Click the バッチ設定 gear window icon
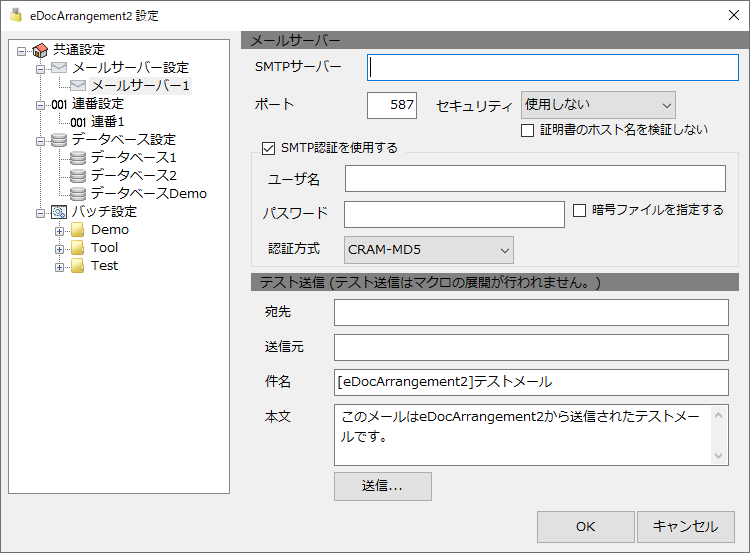Image resolution: width=750 pixels, height=553 pixels. [59, 212]
